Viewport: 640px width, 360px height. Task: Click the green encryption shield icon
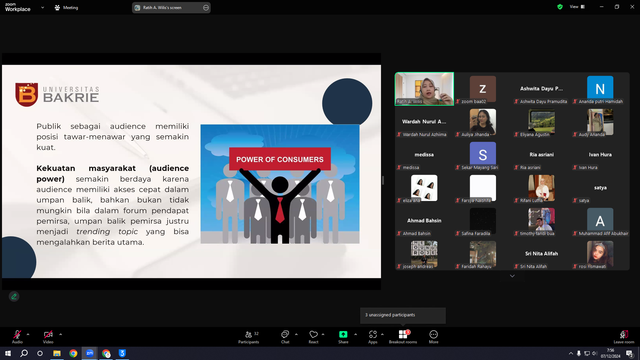560,7
